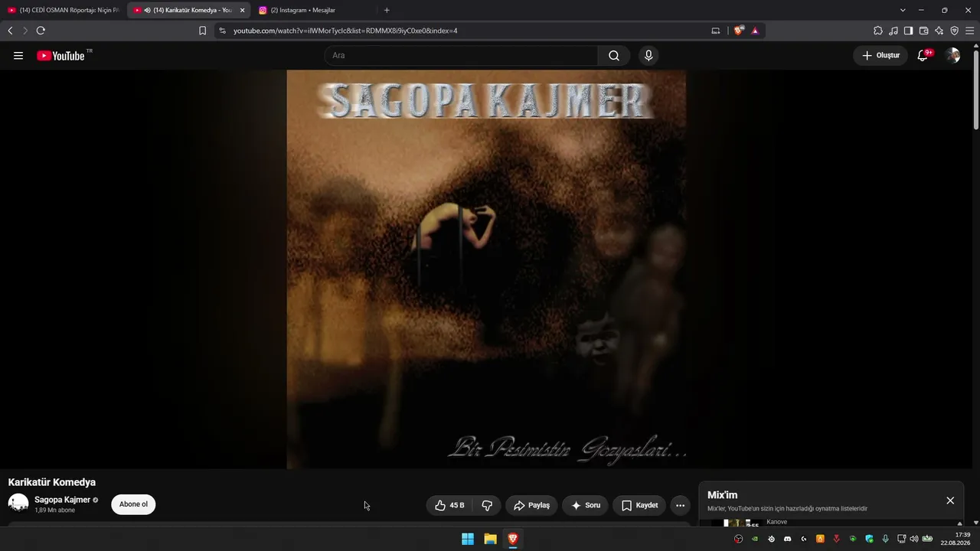Open the clock and date 17:39
The image size is (980, 551).
click(956, 539)
